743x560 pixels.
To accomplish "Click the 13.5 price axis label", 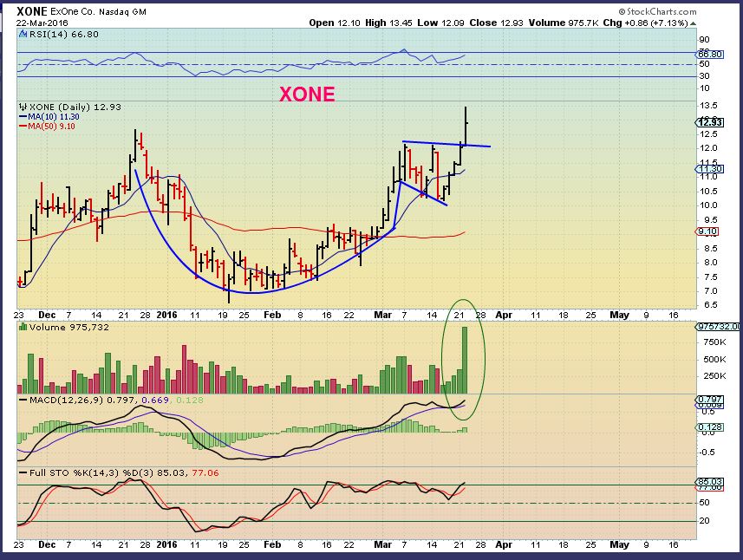I will click(708, 105).
